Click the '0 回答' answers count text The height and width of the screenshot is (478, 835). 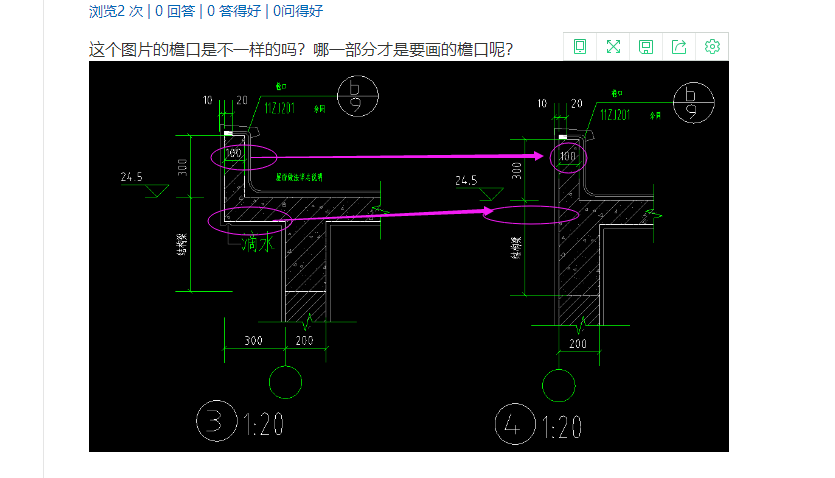(x=175, y=11)
